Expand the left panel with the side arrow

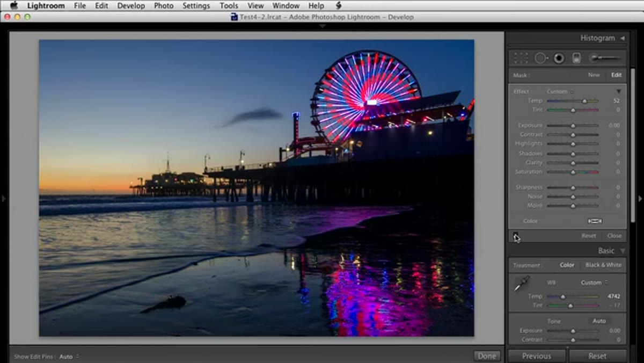3,199
